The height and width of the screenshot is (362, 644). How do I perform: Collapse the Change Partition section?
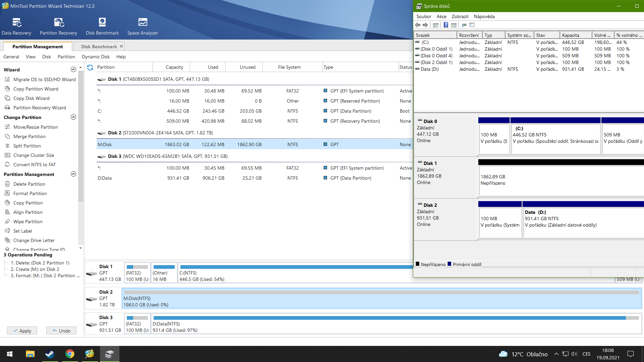point(73,117)
